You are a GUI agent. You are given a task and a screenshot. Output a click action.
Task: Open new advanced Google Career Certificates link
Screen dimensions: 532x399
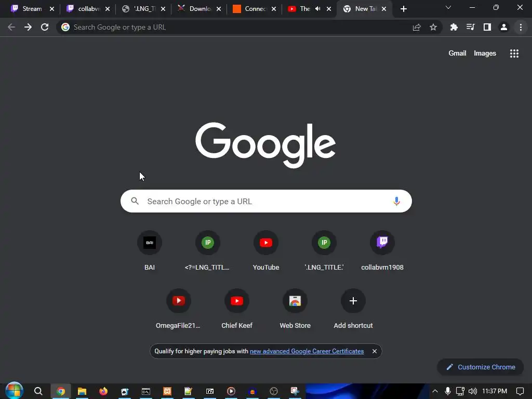[x=307, y=351]
